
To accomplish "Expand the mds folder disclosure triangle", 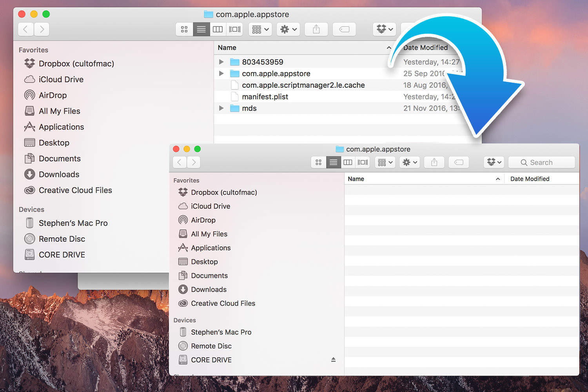I will tap(221, 108).
